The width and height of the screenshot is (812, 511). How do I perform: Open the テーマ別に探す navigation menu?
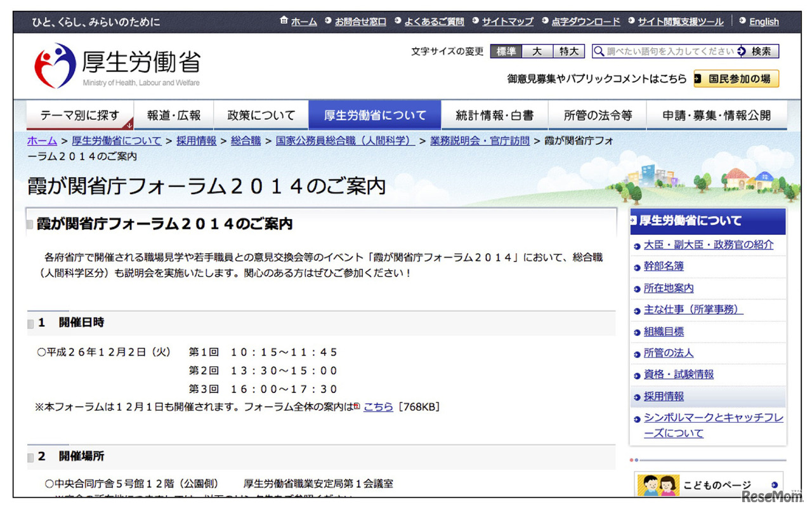tap(79, 114)
